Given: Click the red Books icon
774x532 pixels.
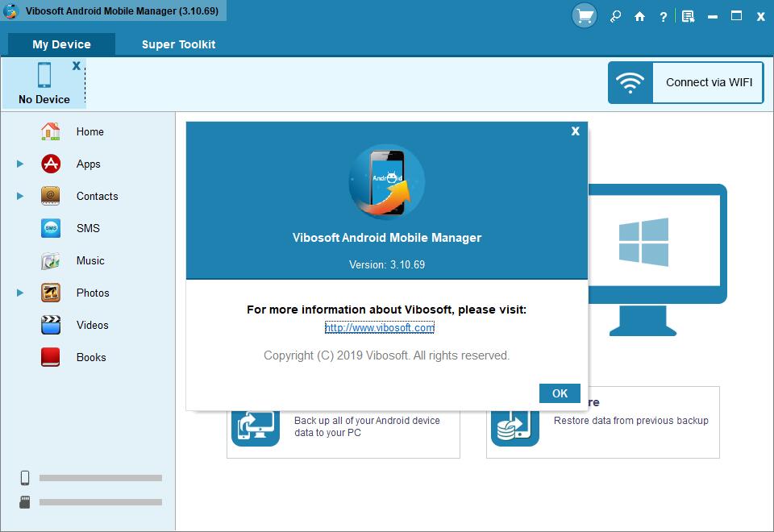Looking at the screenshot, I should tap(50, 357).
